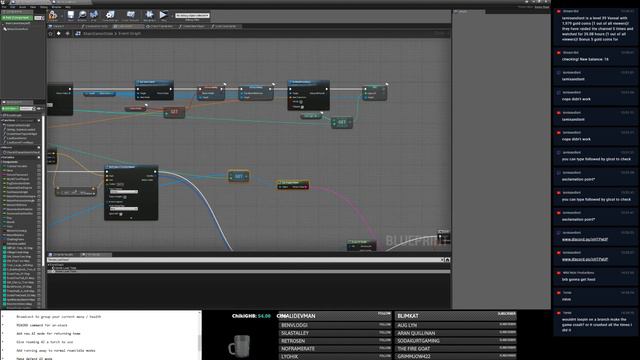This screenshot has height=360, width=640.
Task: Open the Compiler Results tab
Action: [63, 254]
